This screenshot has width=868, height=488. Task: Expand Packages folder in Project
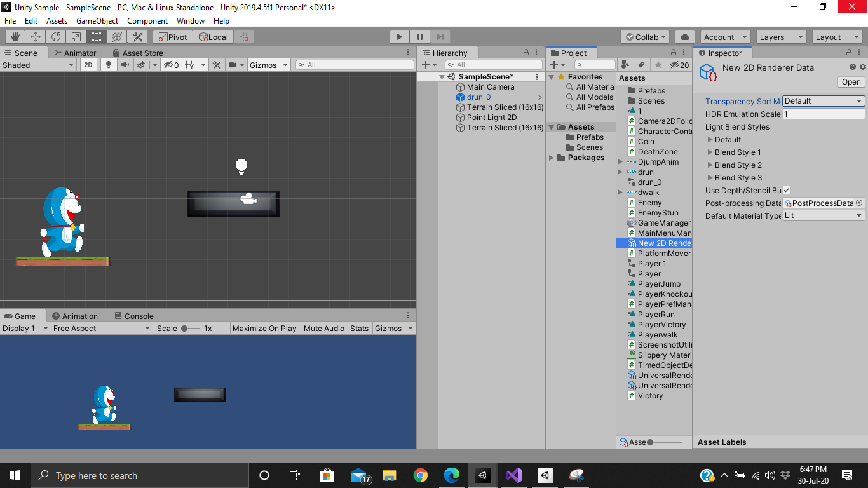[x=552, y=158]
